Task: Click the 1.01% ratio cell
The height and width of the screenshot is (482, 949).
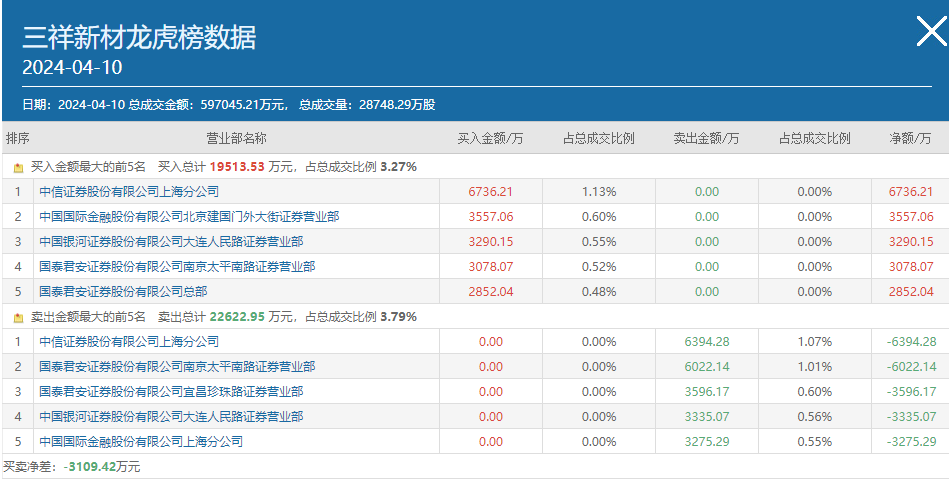Action: (x=815, y=366)
